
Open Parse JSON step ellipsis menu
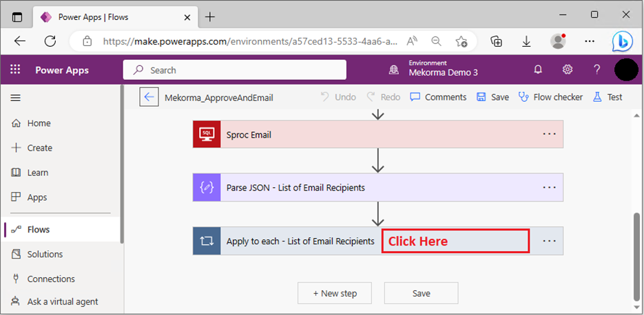coord(549,187)
